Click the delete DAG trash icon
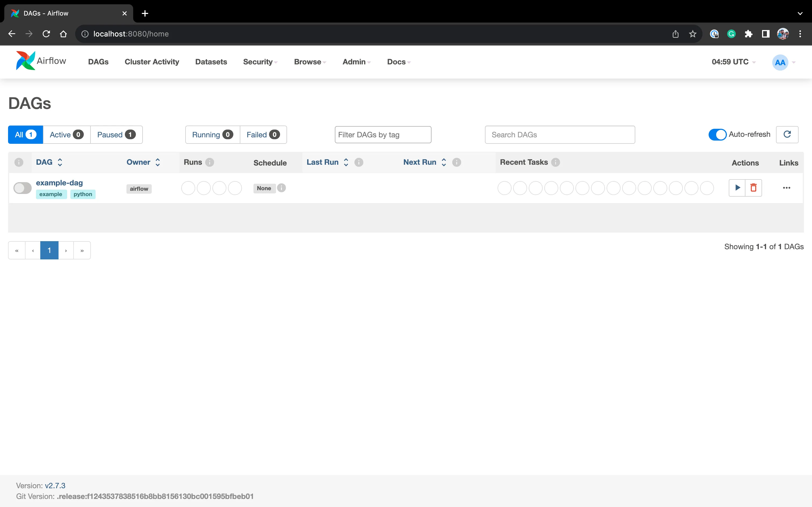Image resolution: width=812 pixels, height=507 pixels. coord(753,188)
